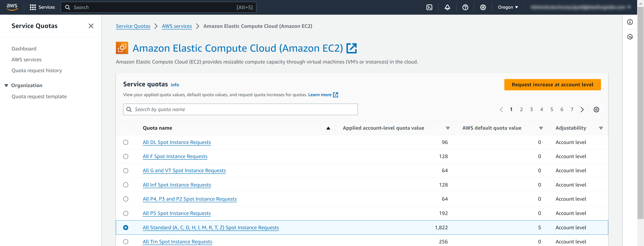Go to quota page 2
644x246 pixels.
click(521, 109)
